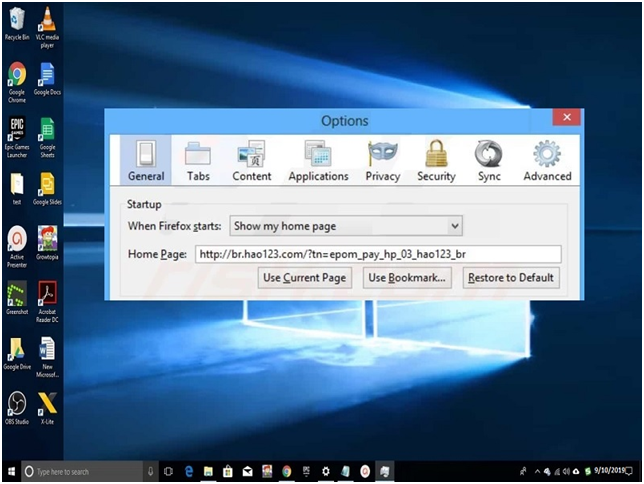Open the Windows Start menu

[x=12, y=471]
